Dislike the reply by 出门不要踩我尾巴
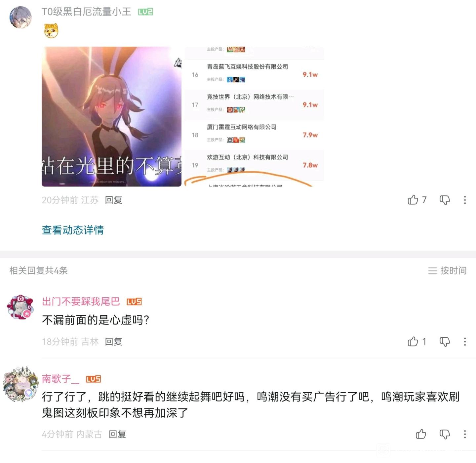476x463 pixels. tap(445, 341)
